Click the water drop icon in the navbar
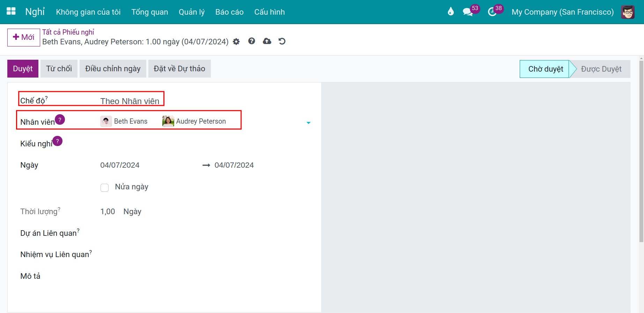 [451, 12]
